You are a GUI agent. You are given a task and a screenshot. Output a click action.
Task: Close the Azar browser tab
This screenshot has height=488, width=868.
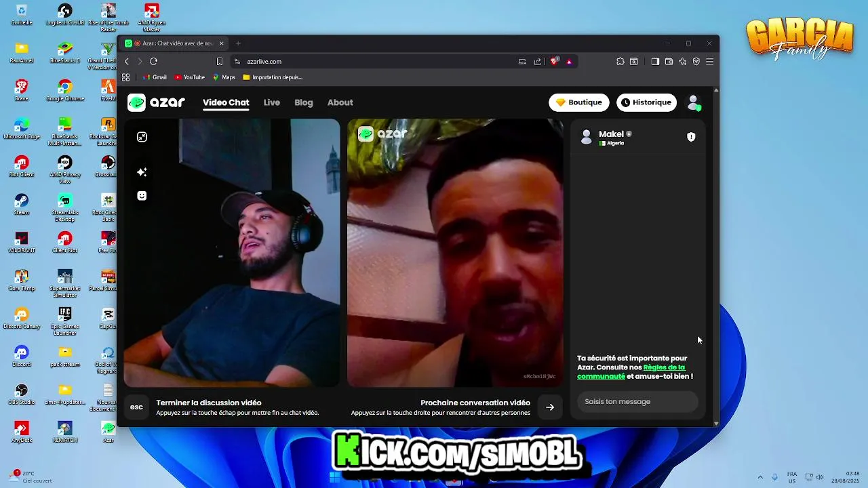(221, 43)
